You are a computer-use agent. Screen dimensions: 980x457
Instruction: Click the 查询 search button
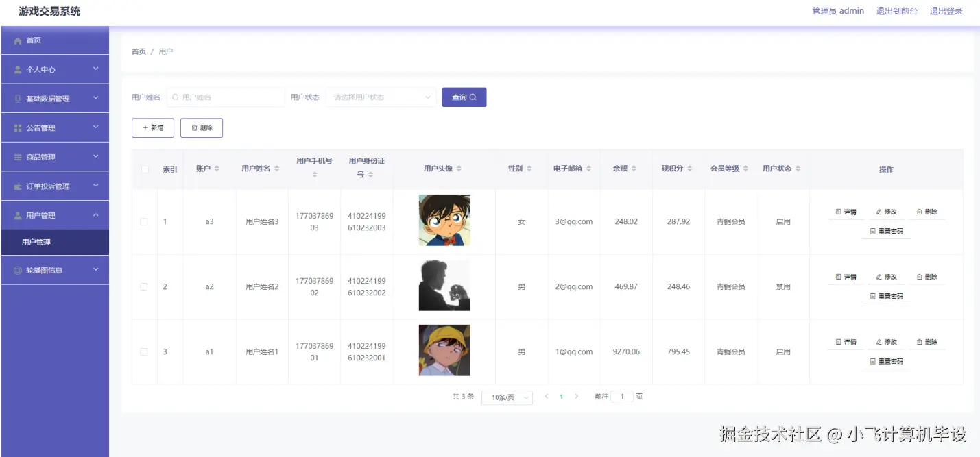click(464, 97)
